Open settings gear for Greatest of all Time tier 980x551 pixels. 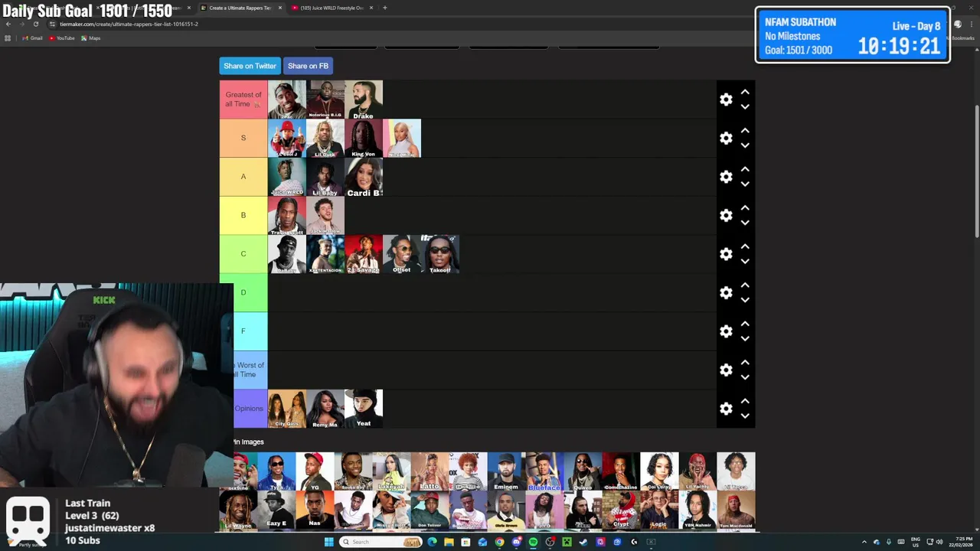[726, 99]
